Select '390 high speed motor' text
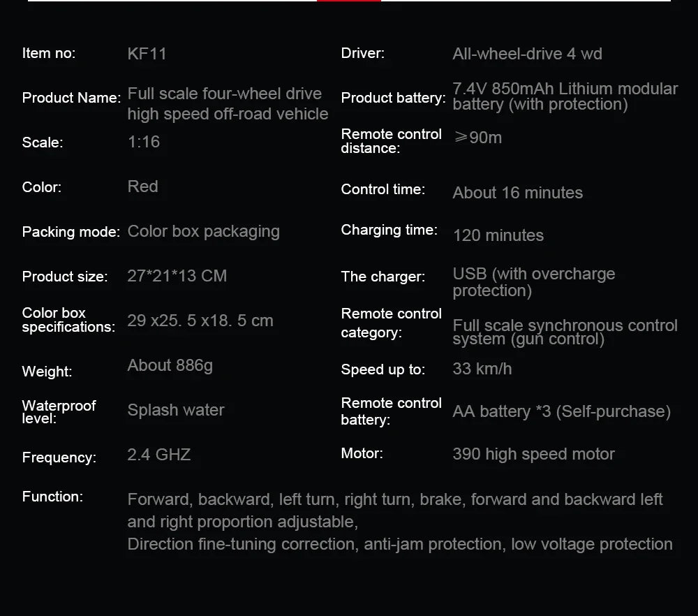Screen dimensions: 698x616 [533, 454]
